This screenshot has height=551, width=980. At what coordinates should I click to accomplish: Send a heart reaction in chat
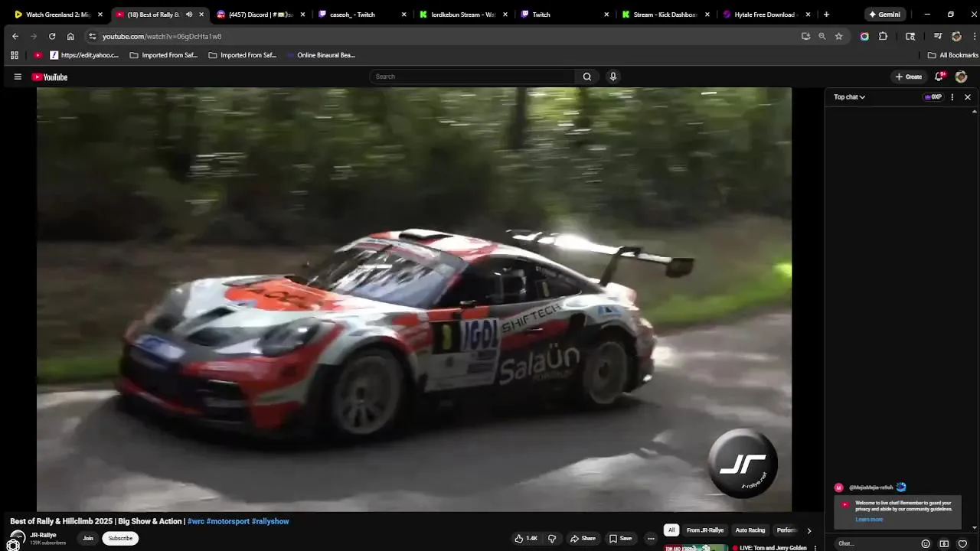pos(963,544)
